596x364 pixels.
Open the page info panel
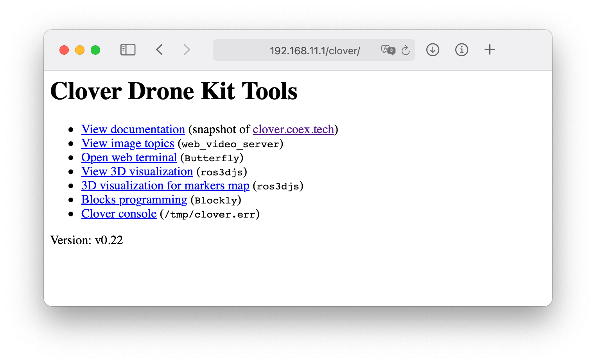click(x=461, y=50)
